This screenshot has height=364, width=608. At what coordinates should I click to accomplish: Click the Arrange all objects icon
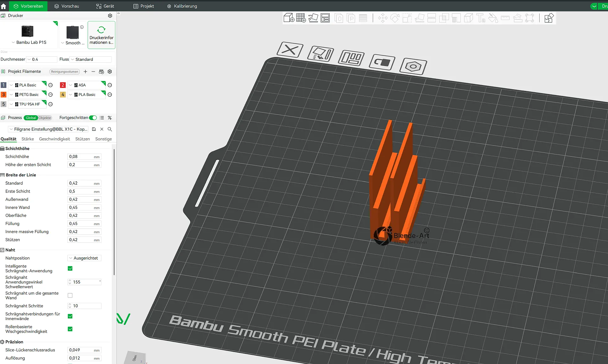(325, 18)
